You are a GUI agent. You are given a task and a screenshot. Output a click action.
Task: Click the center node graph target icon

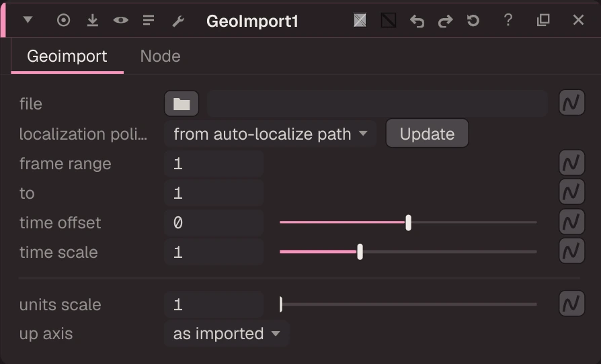coord(63,20)
